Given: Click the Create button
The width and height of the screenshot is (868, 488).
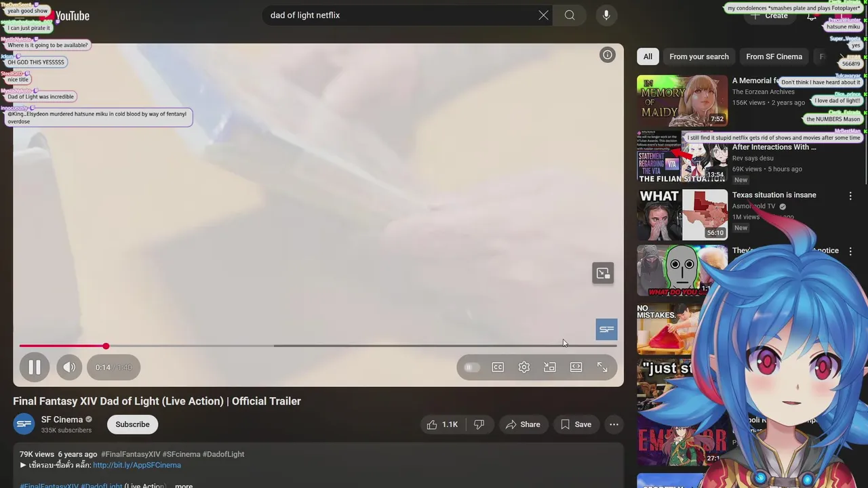Looking at the screenshot, I should coord(771,16).
